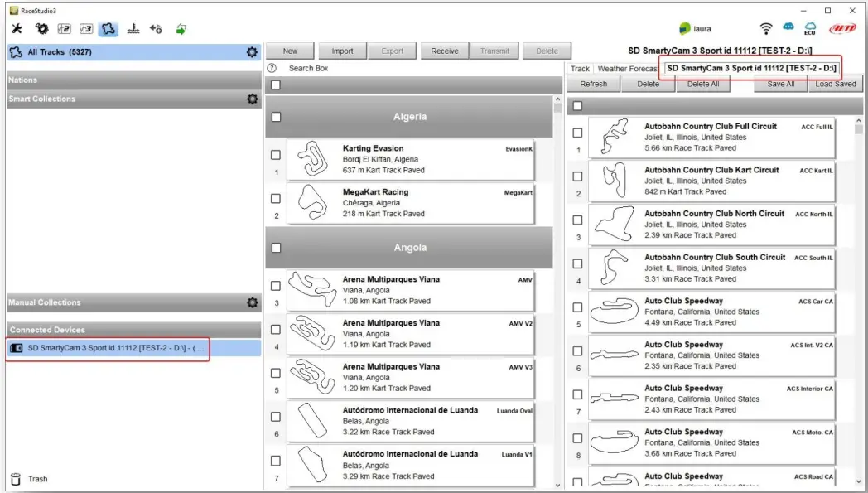This screenshot has width=868, height=493.
Task: Check Autobahn Country Club Full Circuit checkbox
Action: click(x=577, y=133)
